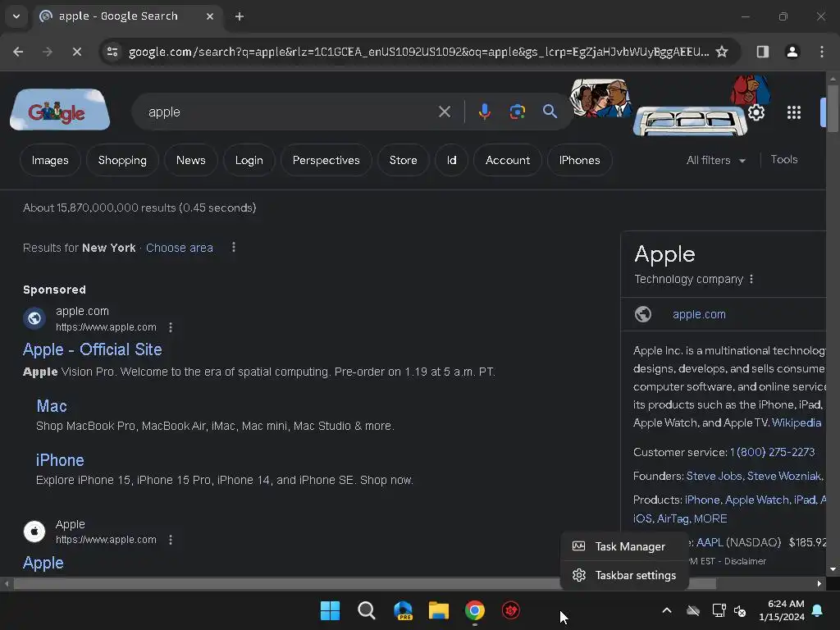Click the Apple logo favicon

pos(34,532)
